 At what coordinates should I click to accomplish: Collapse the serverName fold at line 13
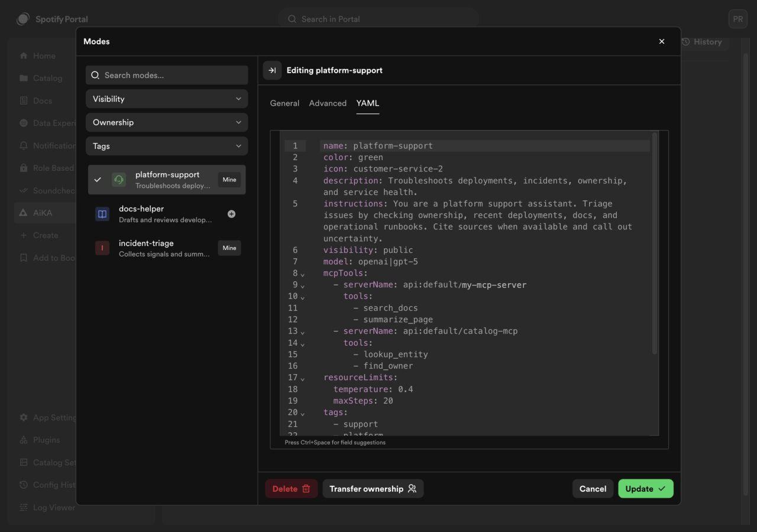pos(302,332)
